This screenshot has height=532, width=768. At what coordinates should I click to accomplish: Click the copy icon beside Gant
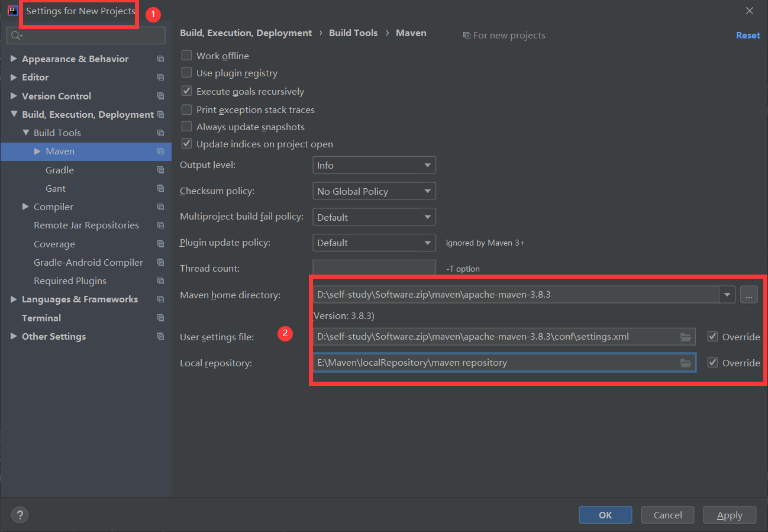160,188
